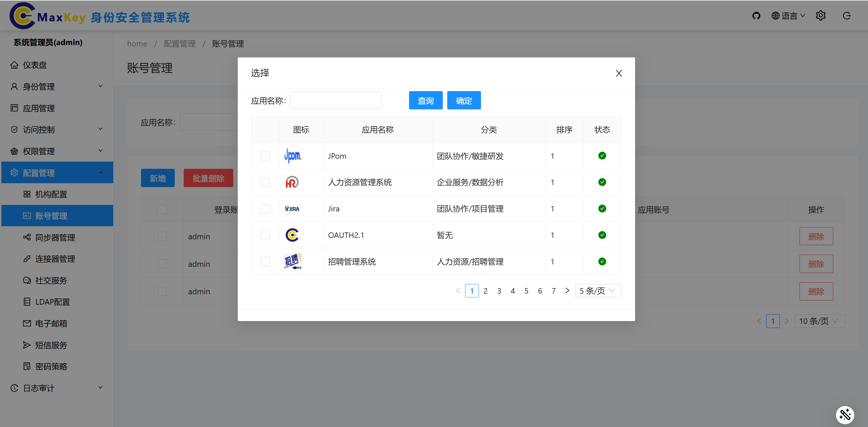
Task: Click the 同步器管理 sidebar icon
Action: click(x=27, y=237)
